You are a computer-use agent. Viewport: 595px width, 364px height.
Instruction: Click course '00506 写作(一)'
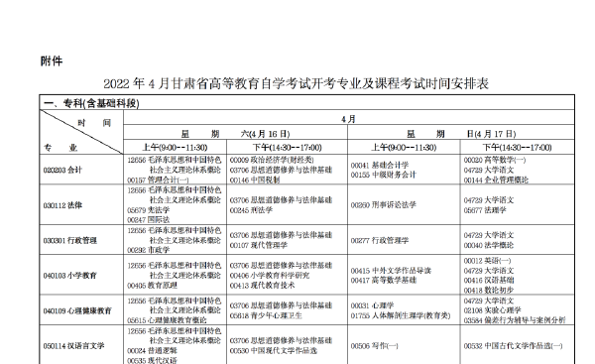[375, 346]
